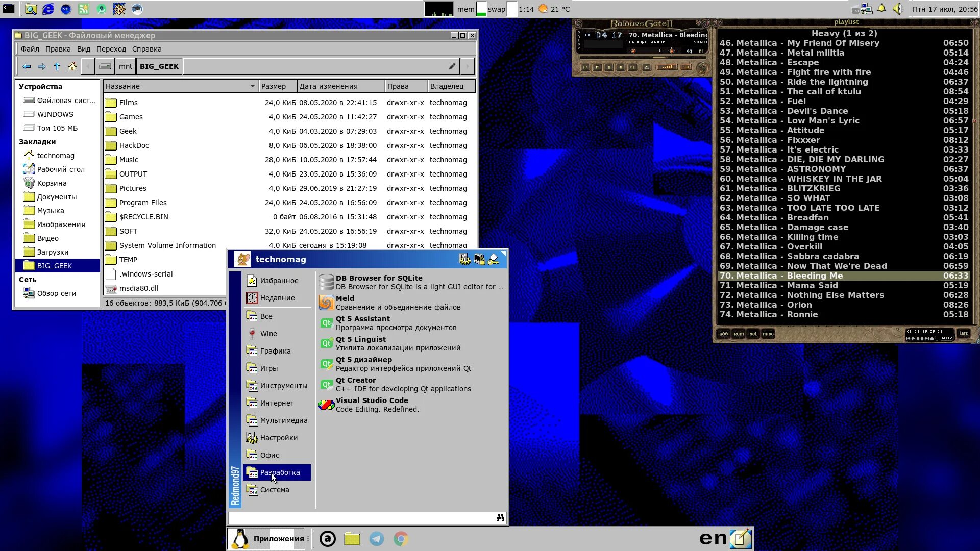
Task: Open Meld file comparison tool
Action: (345, 302)
